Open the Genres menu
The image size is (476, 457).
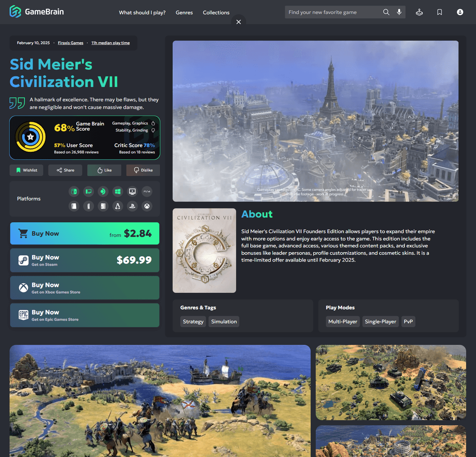click(184, 13)
